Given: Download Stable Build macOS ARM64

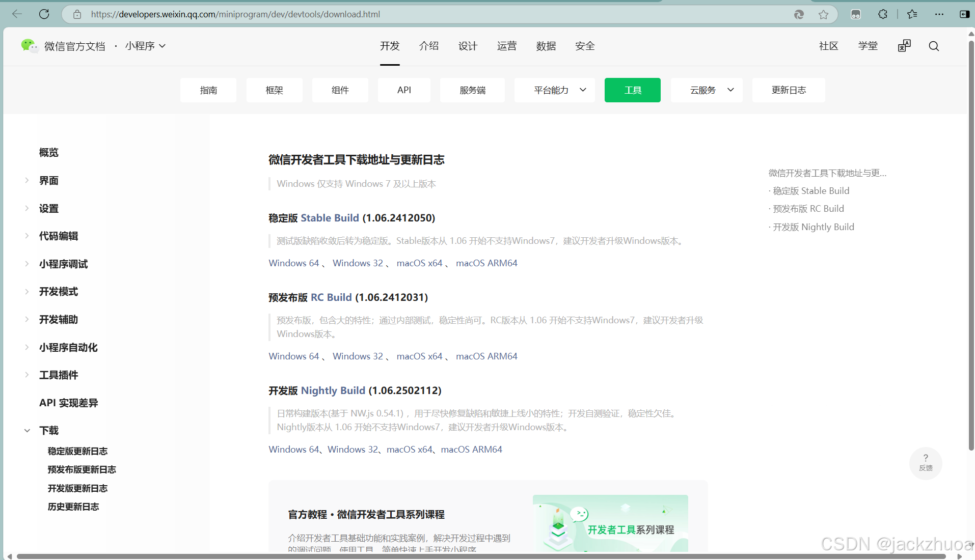Looking at the screenshot, I should pos(486,263).
